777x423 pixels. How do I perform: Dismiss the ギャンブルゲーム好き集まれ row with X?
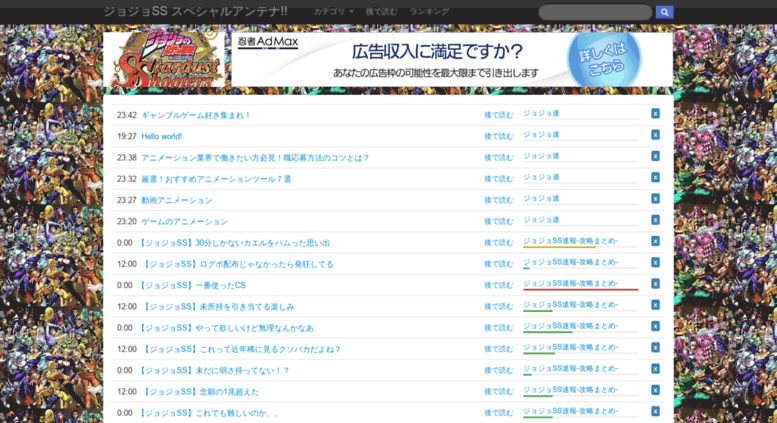(655, 114)
